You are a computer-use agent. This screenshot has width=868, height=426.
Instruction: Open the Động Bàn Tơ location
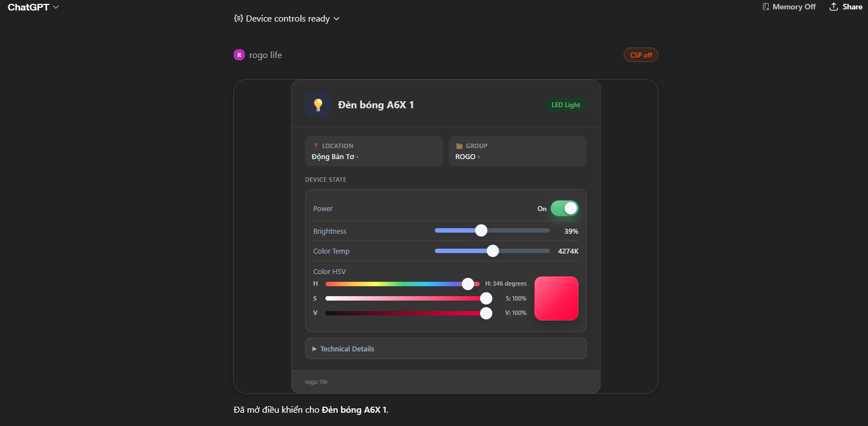pos(335,157)
